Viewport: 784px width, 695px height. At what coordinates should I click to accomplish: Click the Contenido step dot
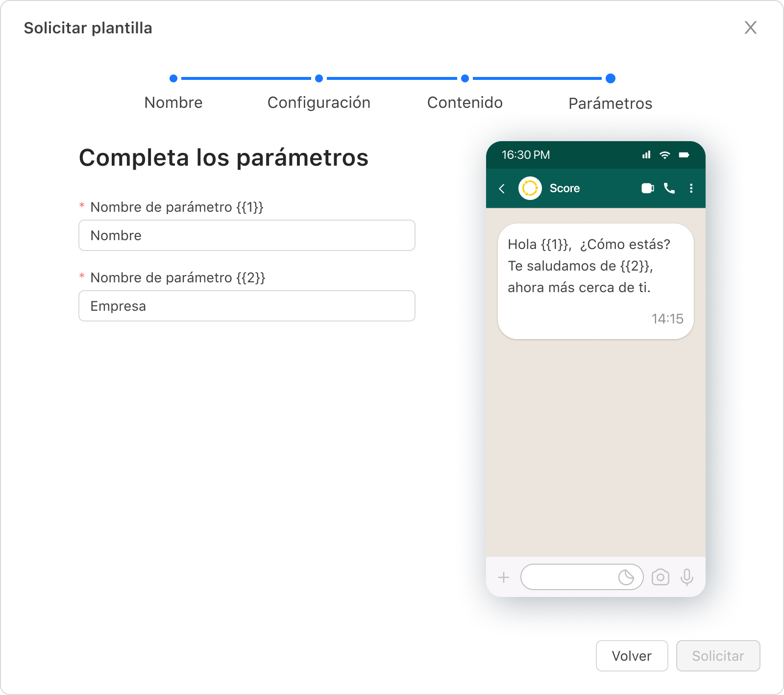pyautogui.click(x=465, y=78)
